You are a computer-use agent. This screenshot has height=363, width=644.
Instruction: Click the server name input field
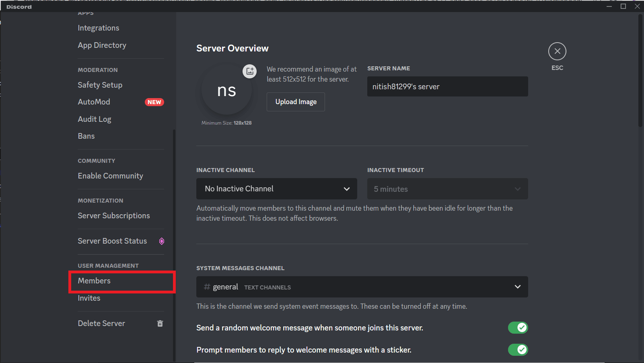[447, 86]
